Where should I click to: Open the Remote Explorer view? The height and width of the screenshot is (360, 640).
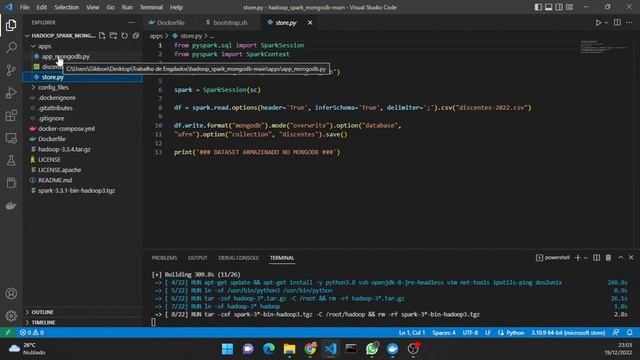11,138
